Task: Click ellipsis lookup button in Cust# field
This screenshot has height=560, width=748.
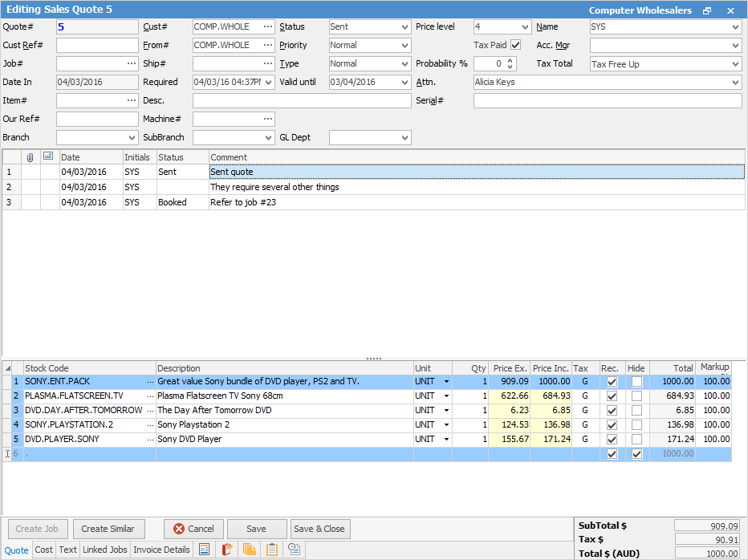Action: (268, 26)
